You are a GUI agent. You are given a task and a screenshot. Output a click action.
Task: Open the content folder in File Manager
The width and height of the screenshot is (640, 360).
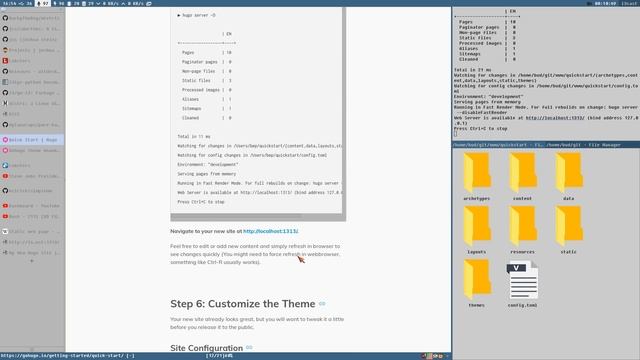(522, 173)
